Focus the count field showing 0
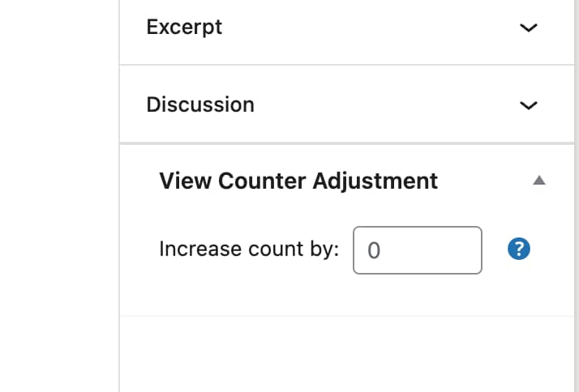Viewport: 579px width, 392px height. pos(418,250)
